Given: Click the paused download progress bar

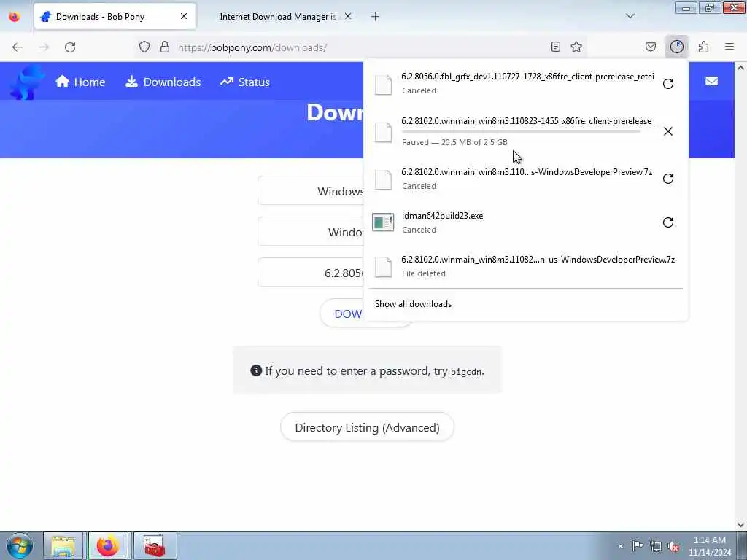Looking at the screenshot, I should click(521, 131).
